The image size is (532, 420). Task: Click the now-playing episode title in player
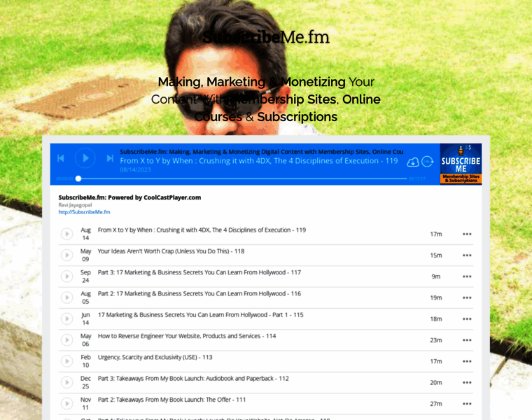pos(259,161)
